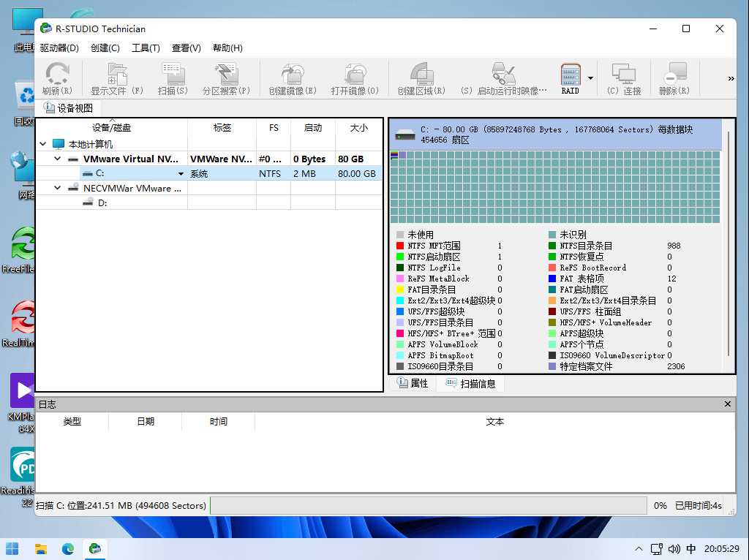
Task: Click the 文本 log column header
Action: [x=495, y=422]
